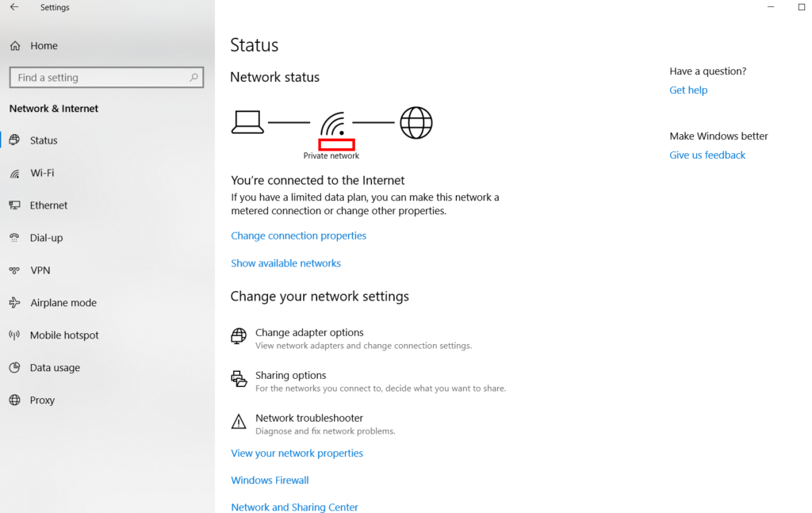The image size is (812, 513).
Task: Click 'Change your network settings' heading
Action: coord(320,296)
